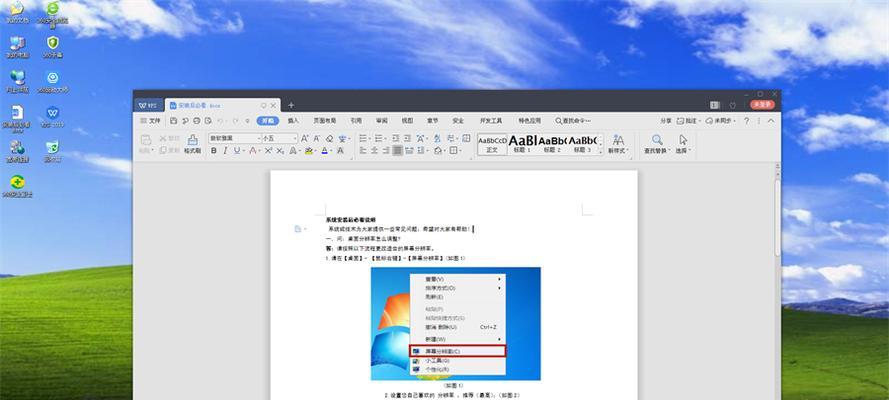Click the Recycle Bin desktop icon

pos(52,150)
